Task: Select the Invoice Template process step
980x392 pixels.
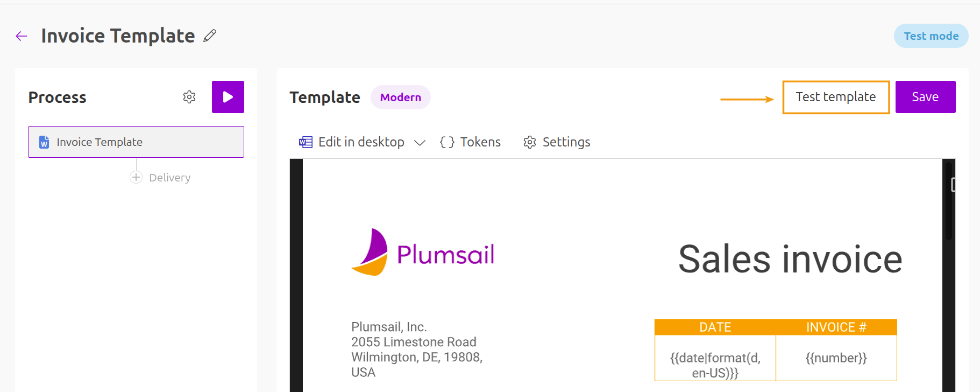Action: pyautogui.click(x=136, y=142)
